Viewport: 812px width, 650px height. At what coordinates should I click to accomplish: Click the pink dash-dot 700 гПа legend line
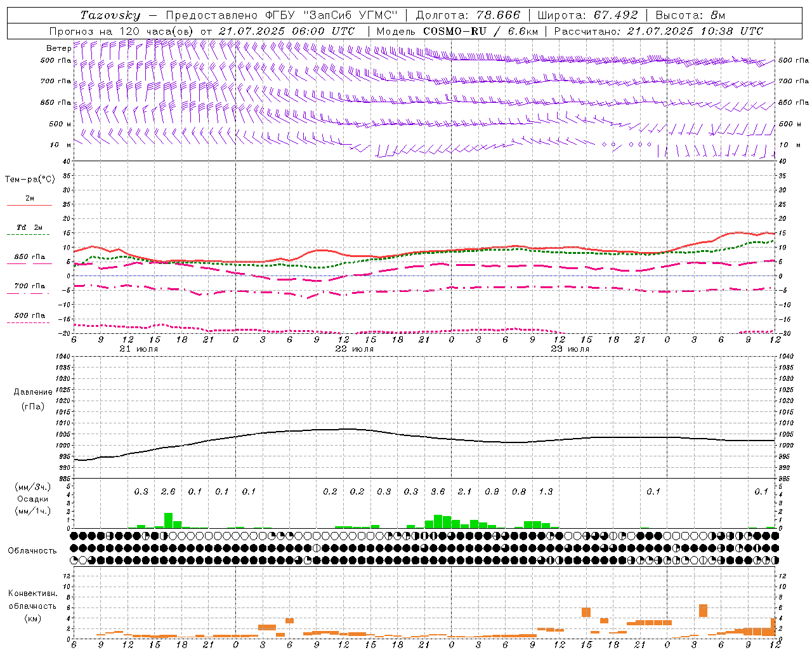pyautogui.click(x=29, y=294)
